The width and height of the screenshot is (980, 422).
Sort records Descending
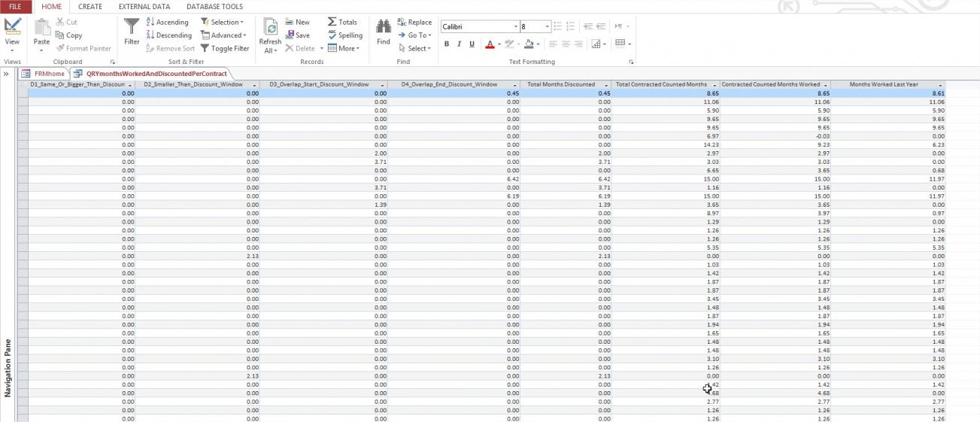(168, 35)
